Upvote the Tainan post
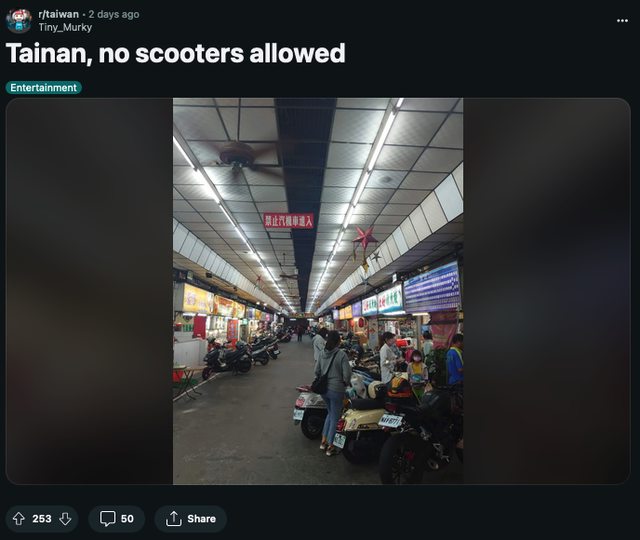 (x=19, y=519)
